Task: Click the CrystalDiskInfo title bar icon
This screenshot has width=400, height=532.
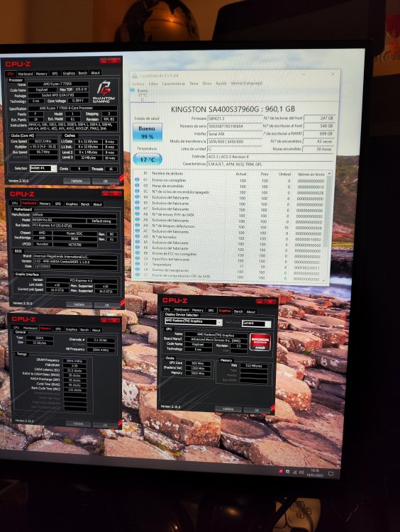Action: point(135,76)
